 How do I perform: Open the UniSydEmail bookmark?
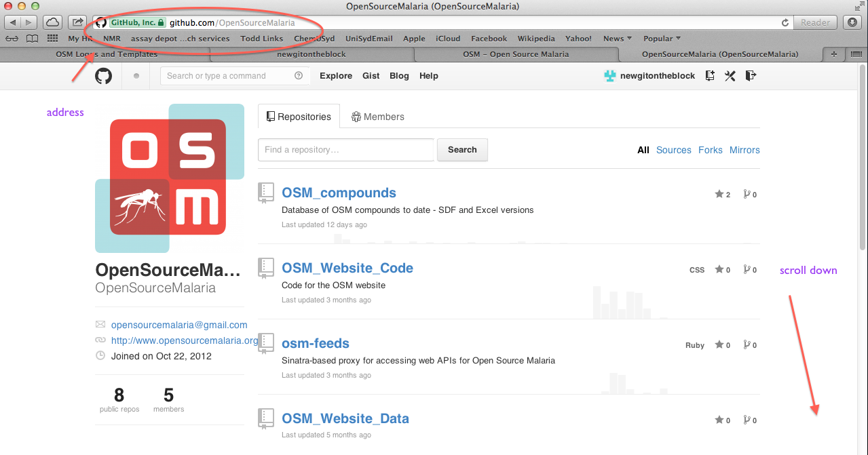point(369,39)
